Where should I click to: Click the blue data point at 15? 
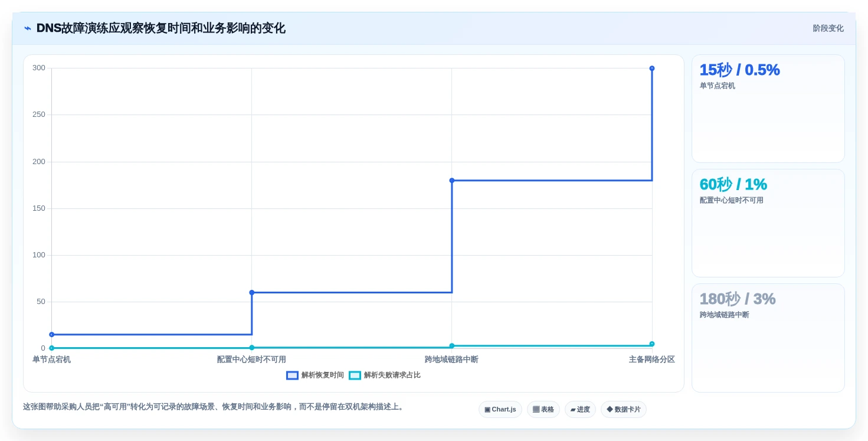52,334
